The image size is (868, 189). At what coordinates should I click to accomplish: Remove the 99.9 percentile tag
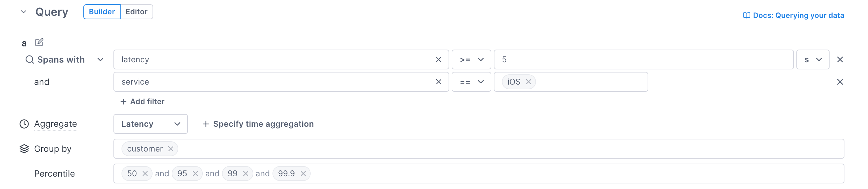coord(303,174)
